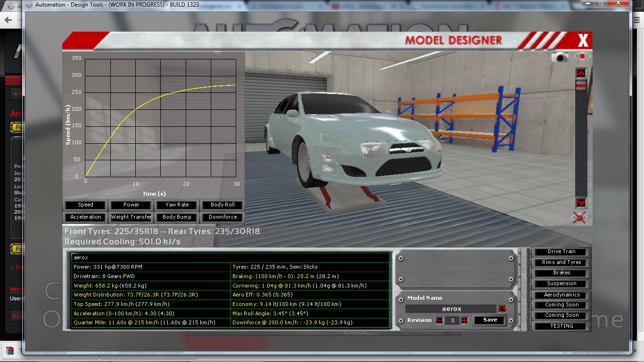The height and width of the screenshot is (362, 644).
Task: Click the red down arrow below slider
Action: (581, 203)
